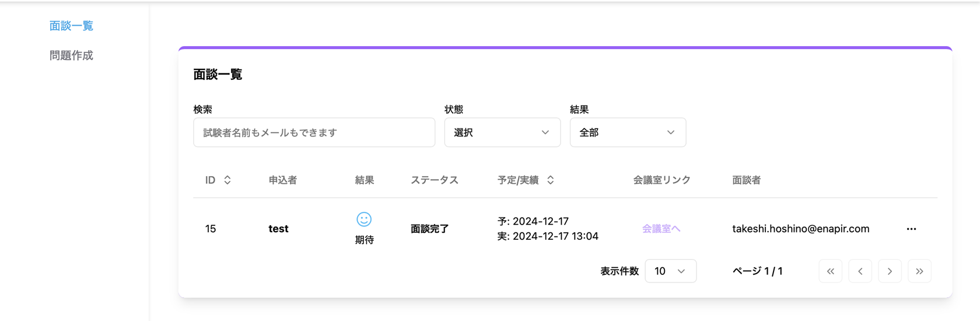This screenshot has height=321, width=980.
Task: Click the 検索 search input field
Action: [314, 132]
